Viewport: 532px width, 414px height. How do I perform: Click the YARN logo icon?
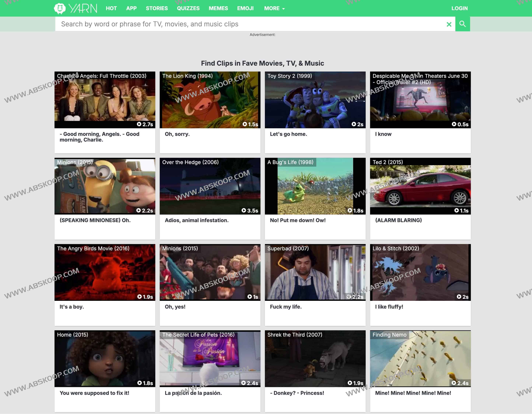point(60,8)
